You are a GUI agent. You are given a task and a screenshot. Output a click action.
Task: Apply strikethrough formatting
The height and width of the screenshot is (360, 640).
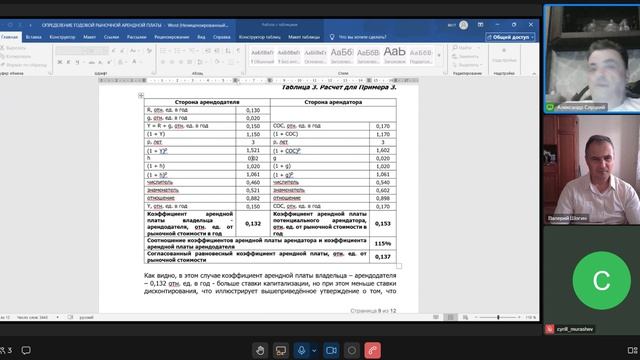click(91, 62)
